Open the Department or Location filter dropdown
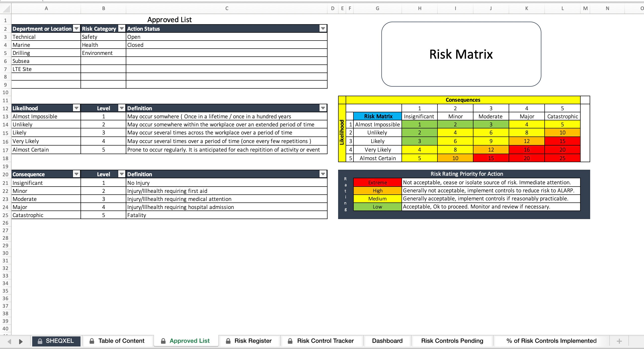The width and height of the screenshot is (644, 349). click(77, 28)
